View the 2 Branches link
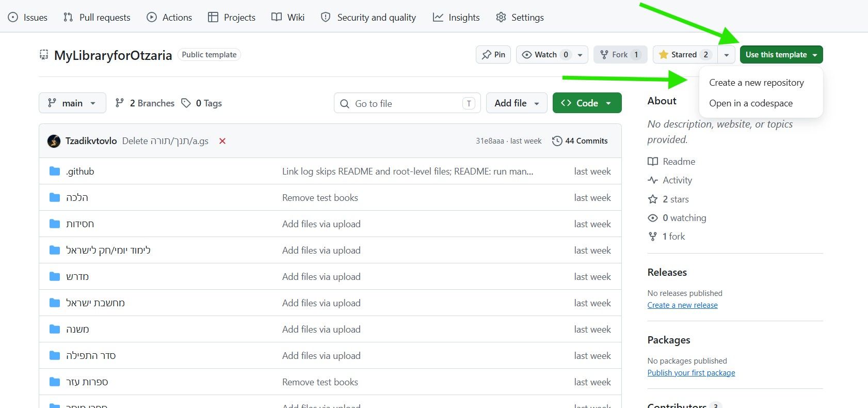Viewport: 868px width, 408px height. coord(145,103)
